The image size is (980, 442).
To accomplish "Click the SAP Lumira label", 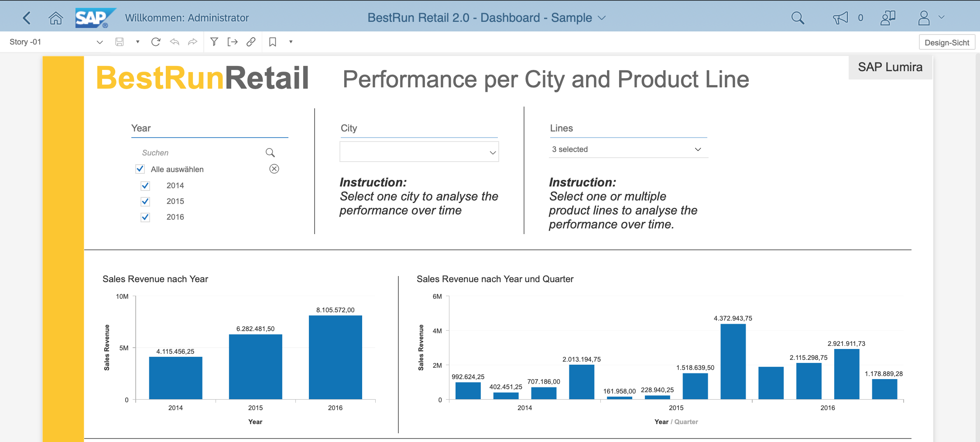I will [890, 67].
